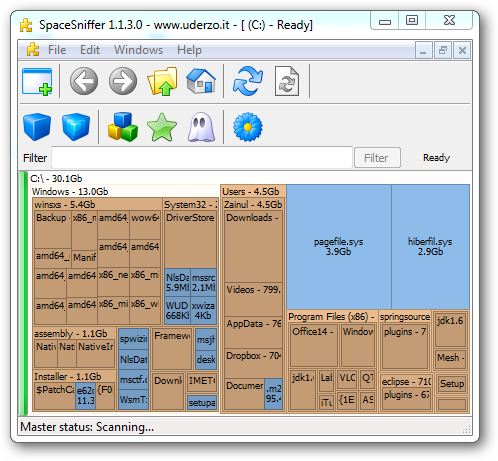Click the Program Files (x86) folder header
498x461 pixels.
[x=332, y=317]
